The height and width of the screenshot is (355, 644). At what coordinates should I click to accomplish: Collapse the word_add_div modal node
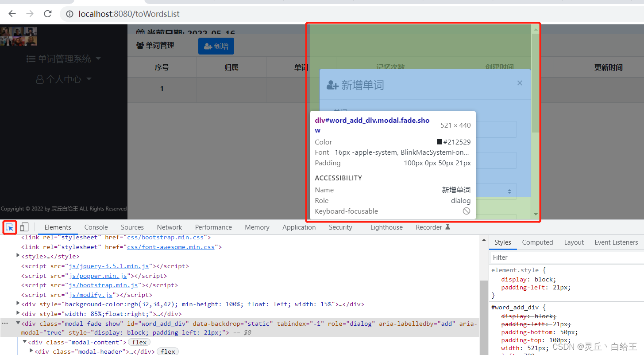coord(18,323)
